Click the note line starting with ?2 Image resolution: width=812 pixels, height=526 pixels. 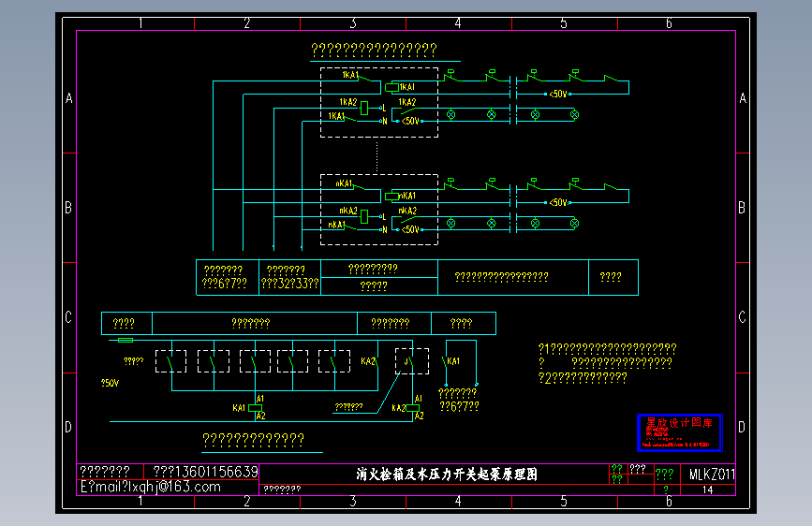pos(583,378)
